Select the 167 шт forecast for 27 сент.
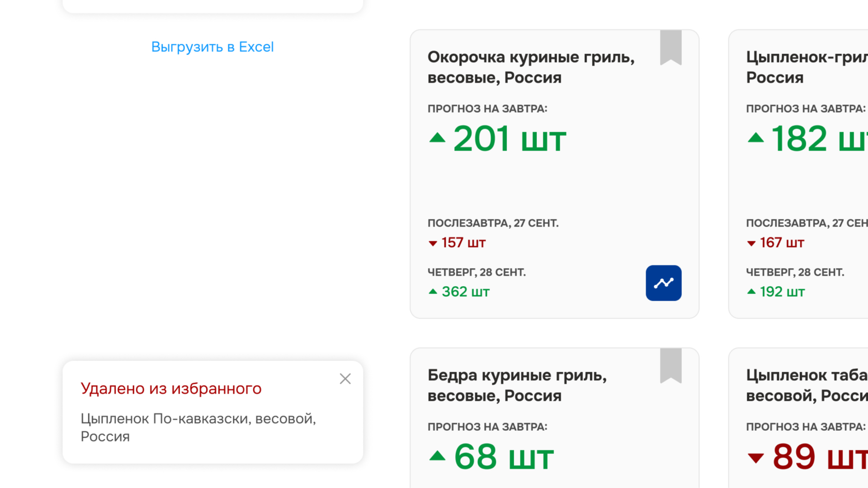Image resolution: width=868 pixels, height=488 pixels. (x=782, y=243)
